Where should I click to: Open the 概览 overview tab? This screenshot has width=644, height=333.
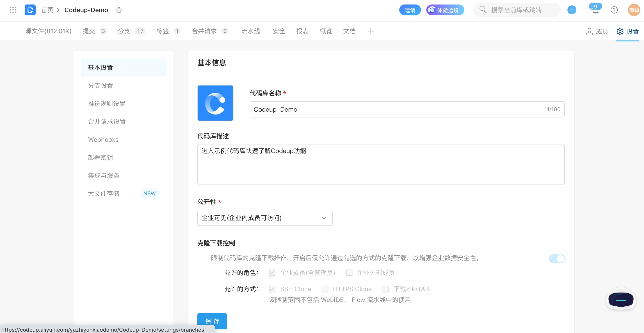(x=326, y=31)
